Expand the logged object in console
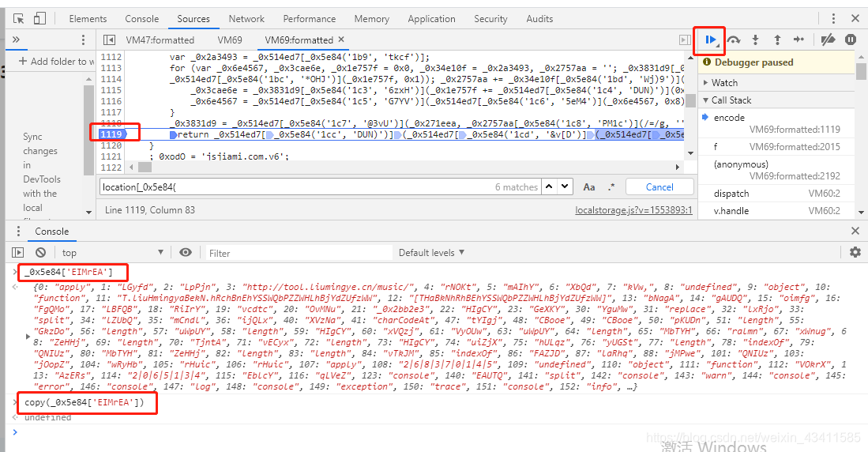The width and height of the screenshot is (868, 452). tap(27, 336)
